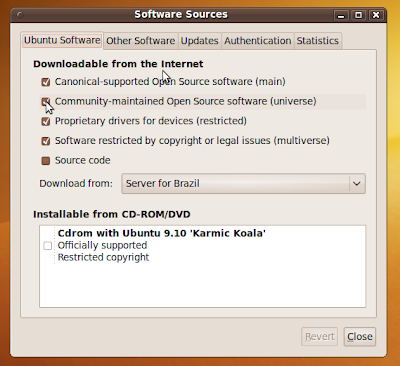Uncheck Proprietary drivers for devices (restricted)
The width and height of the screenshot is (400, 366).
click(x=46, y=121)
